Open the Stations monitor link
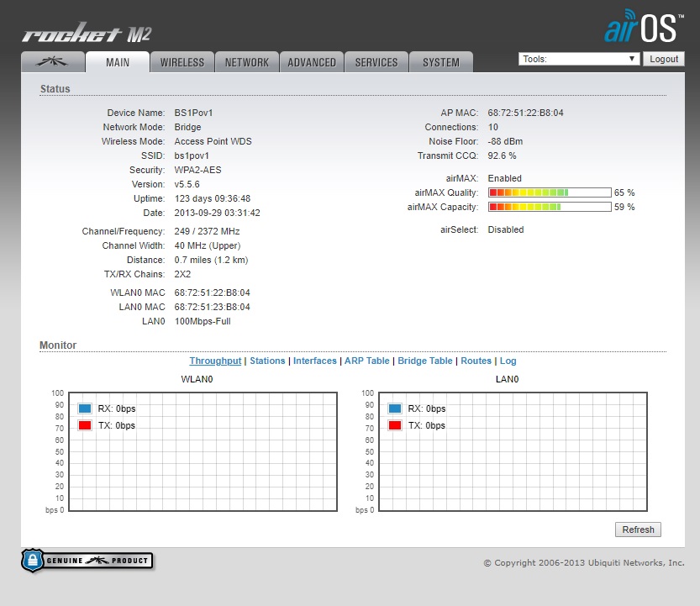Screen dimensions: 700x606 tap(267, 361)
